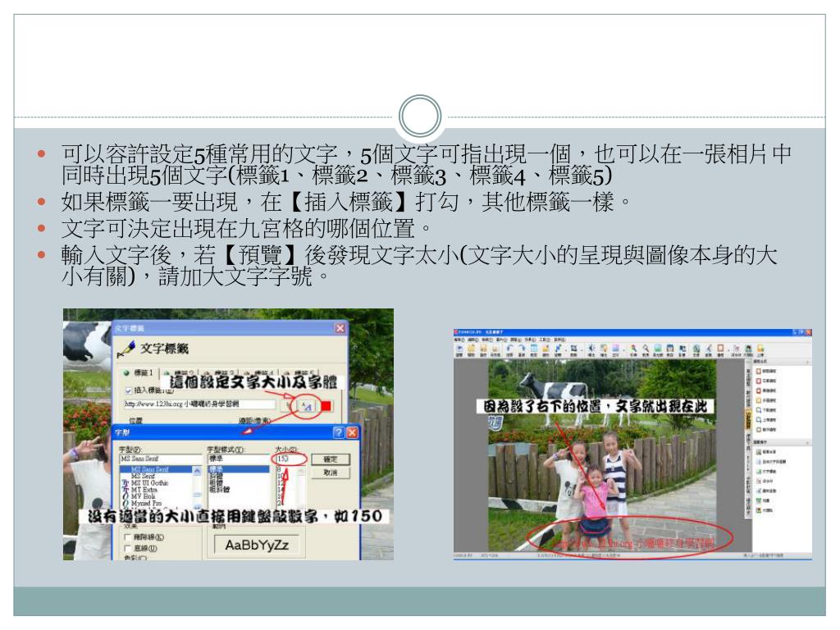Image resolution: width=840 pixels, height=630 pixels.
Task: Select 粗斜體 in the font style list
Action: click(x=220, y=490)
